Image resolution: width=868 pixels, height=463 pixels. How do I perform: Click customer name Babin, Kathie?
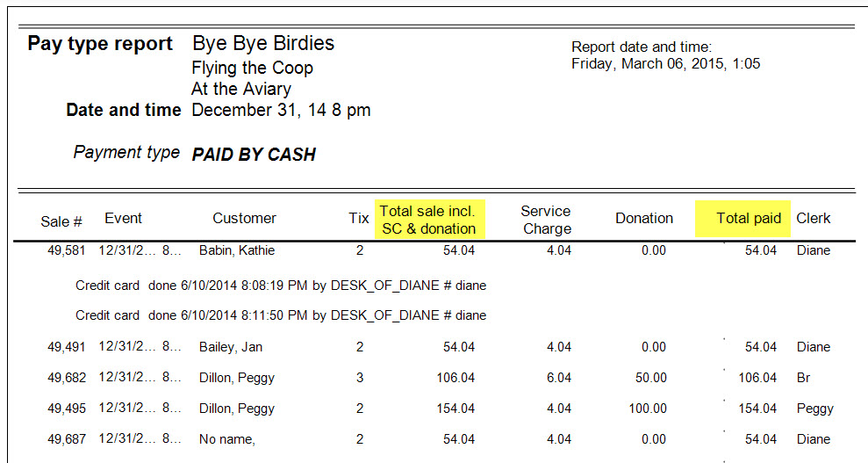(x=237, y=250)
